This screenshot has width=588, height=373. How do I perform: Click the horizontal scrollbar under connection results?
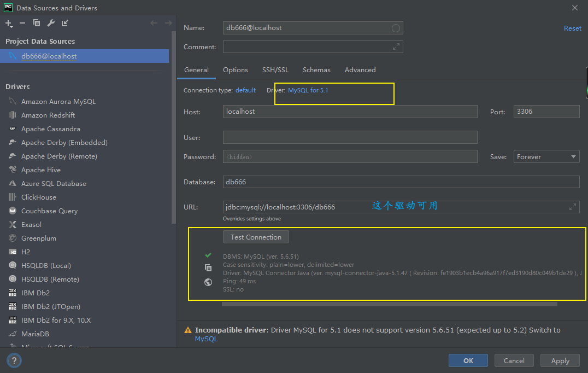389,304
